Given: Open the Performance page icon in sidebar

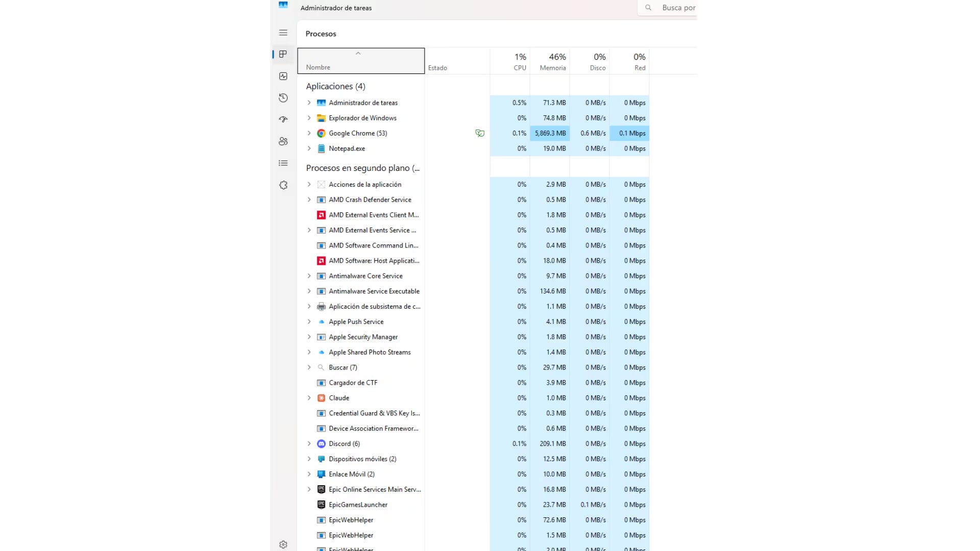Looking at the screenshot, I should (x=283, y=76).
